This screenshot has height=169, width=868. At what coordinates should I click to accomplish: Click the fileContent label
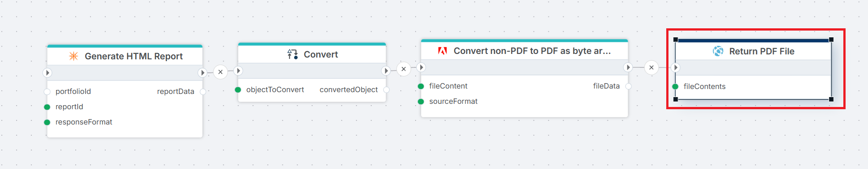pyautogui.click(x=448, y=86)
